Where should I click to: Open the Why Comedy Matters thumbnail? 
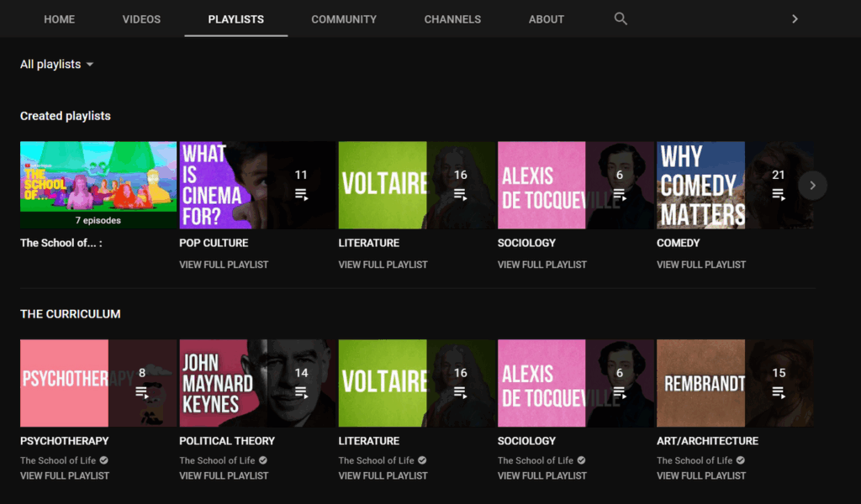pyautogui.click(x=735, y=185)
